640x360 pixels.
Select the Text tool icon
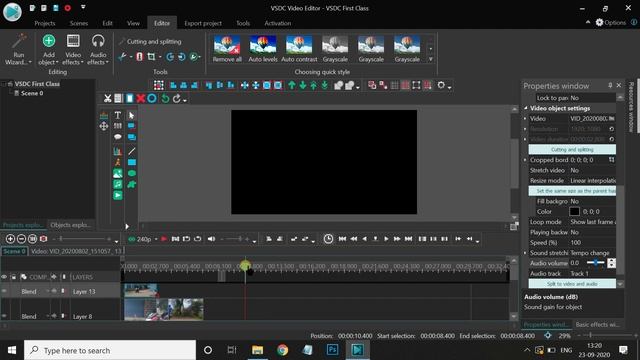point(118,116)
